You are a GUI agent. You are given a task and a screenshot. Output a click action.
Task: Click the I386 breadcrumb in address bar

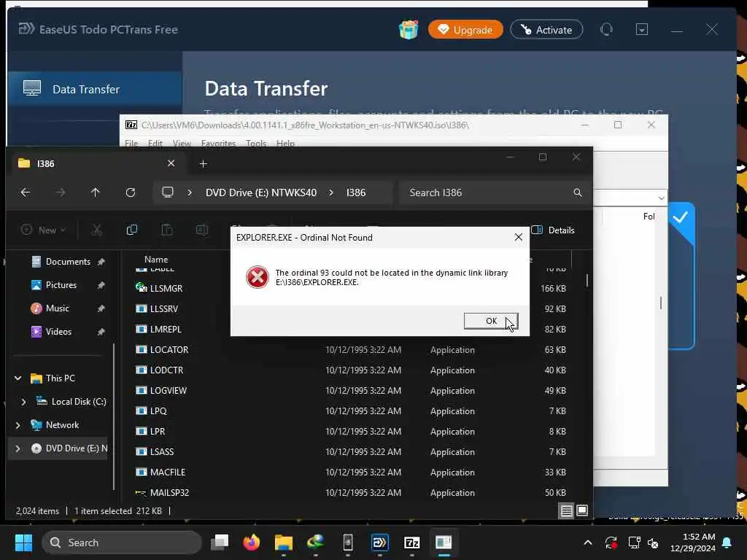[x=356, y=192]
